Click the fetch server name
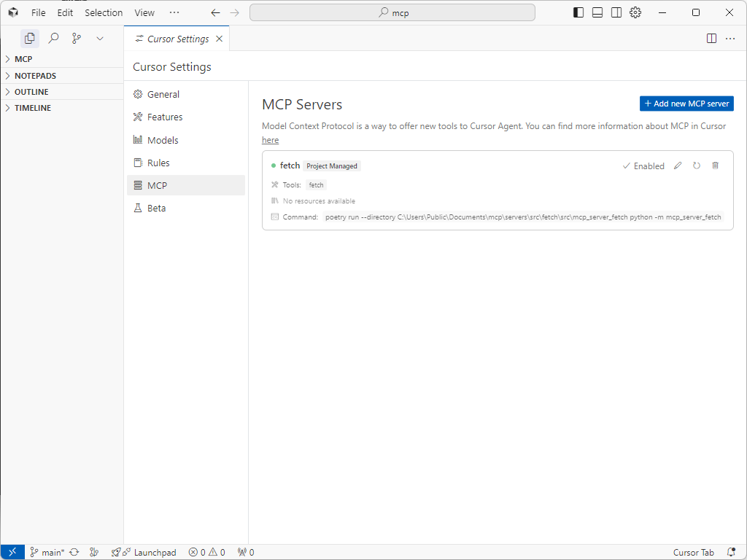The height and width of the screenshot is (560, 747). pyautogui.click(x=290, y=166)
